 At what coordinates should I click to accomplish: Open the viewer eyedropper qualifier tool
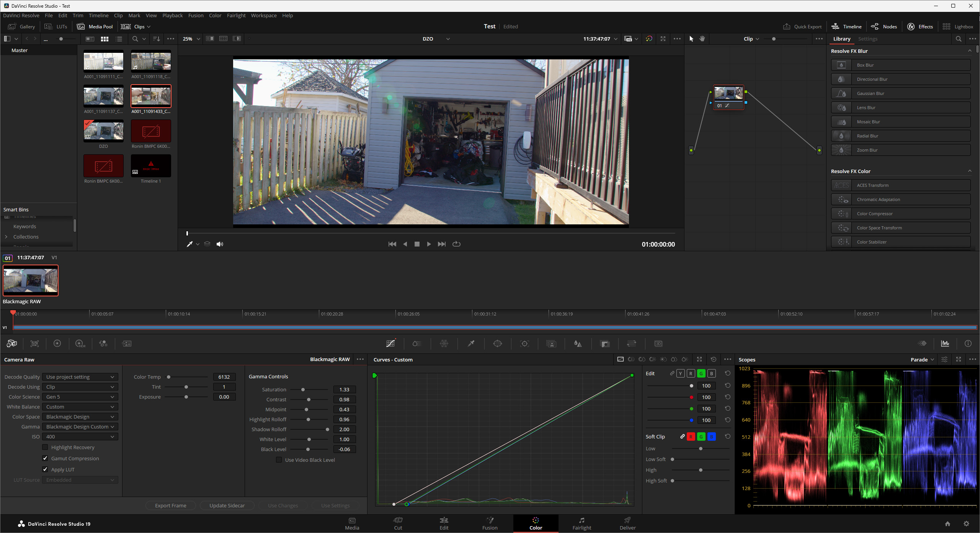click(x=189, y=244)
